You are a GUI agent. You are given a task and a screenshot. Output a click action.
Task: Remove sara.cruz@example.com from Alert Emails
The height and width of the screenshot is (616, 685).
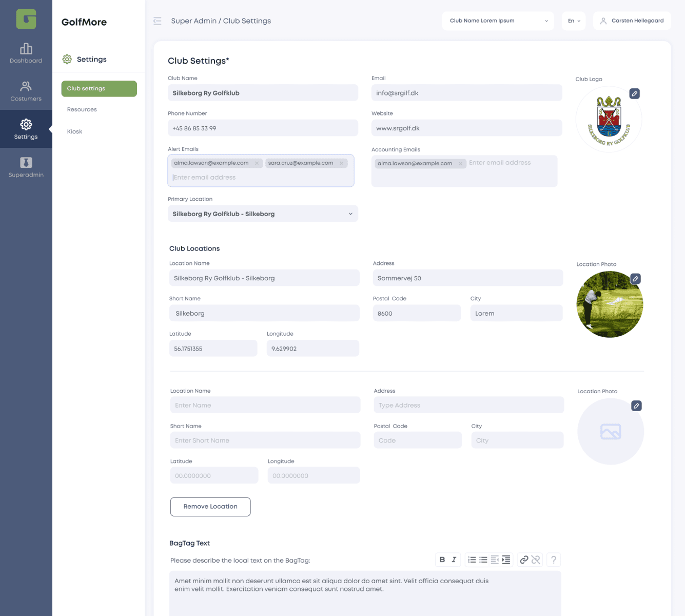(x=341, y=163)
